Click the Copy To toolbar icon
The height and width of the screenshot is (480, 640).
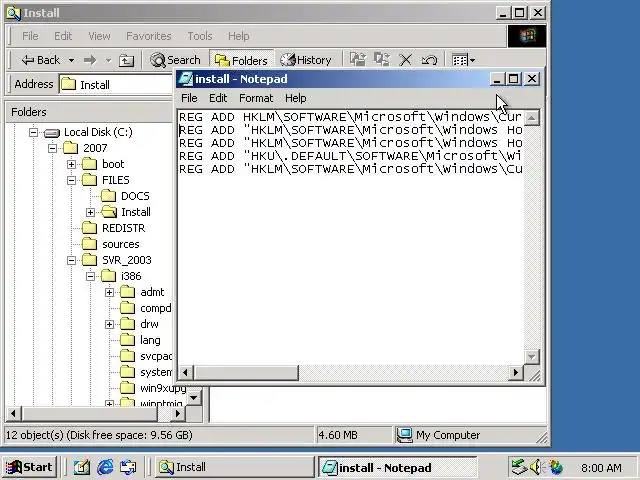(382, 60)
